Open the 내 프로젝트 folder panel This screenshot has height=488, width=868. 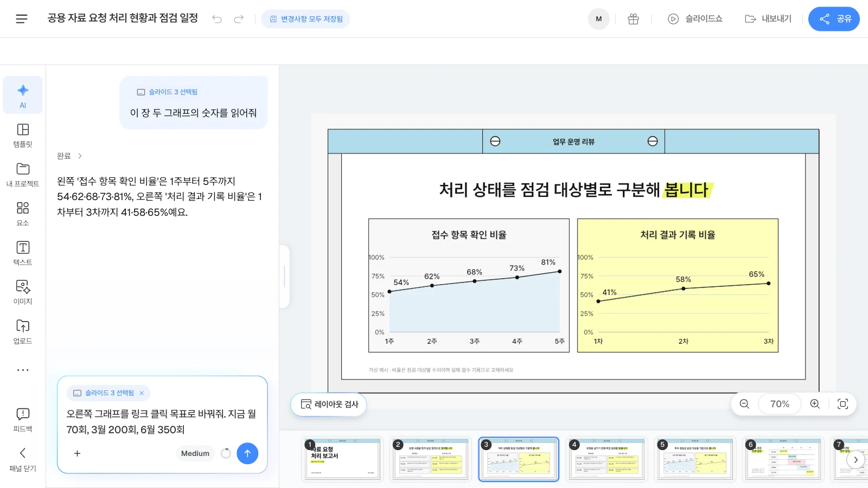(23, 175)
